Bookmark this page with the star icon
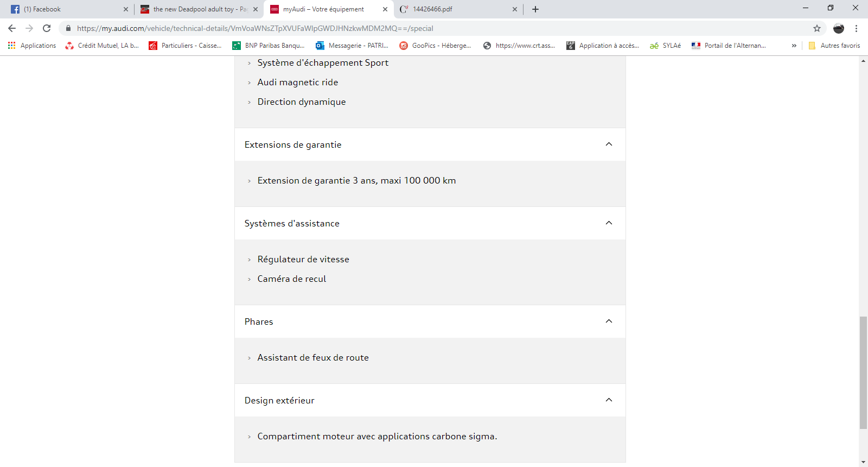 [816, 28]
